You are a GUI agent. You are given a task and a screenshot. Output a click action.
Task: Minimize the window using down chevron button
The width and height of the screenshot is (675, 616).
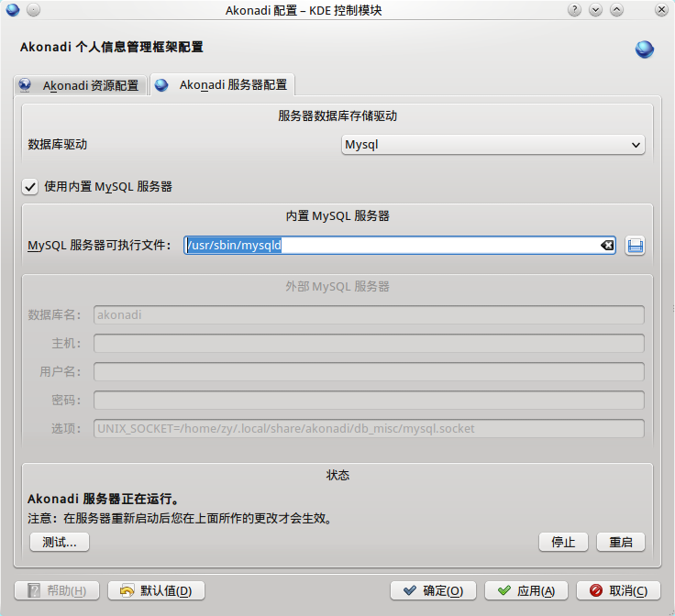point(595,9)
